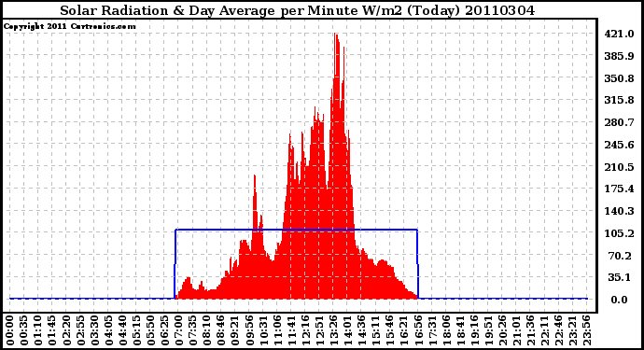Screen dimensions: 644x350
Task: Click the 175.4 y-axis value
Action: (x=619, y=189)
